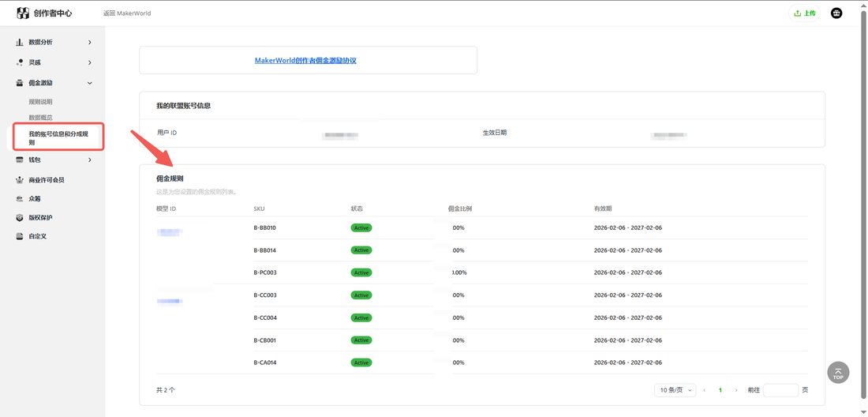Open 版权保护 menu label

pos(40,218)
